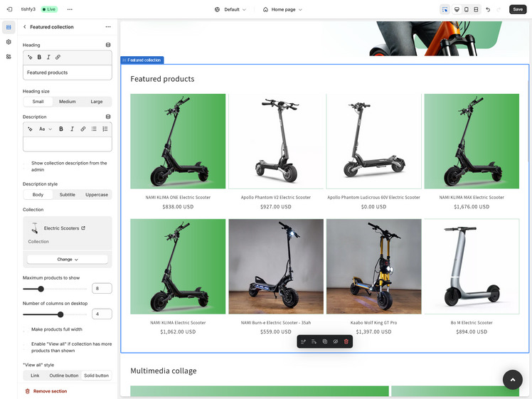Viewport: 532px width, 399px height.
Task: Enable View all if collection has more
Action: [26, 347]
